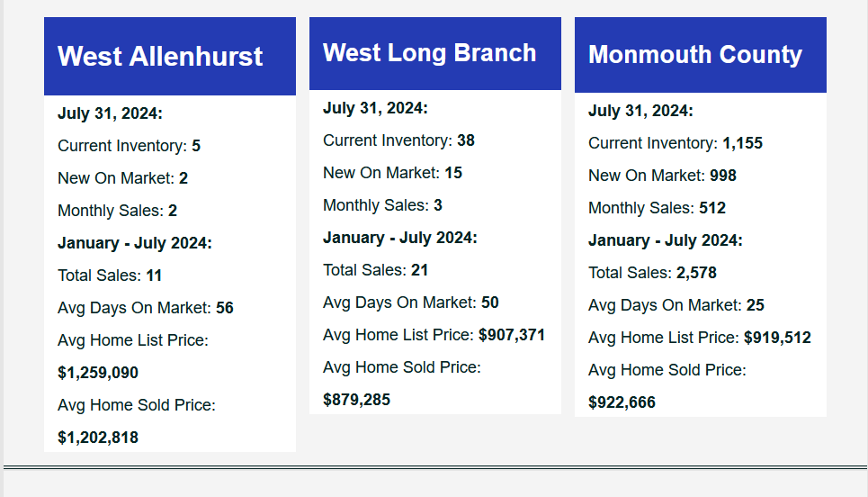Click West Allenhurst average sold price $1,202,818
Image resolution: width=868 pixels, height=497 pixels.
98,438
